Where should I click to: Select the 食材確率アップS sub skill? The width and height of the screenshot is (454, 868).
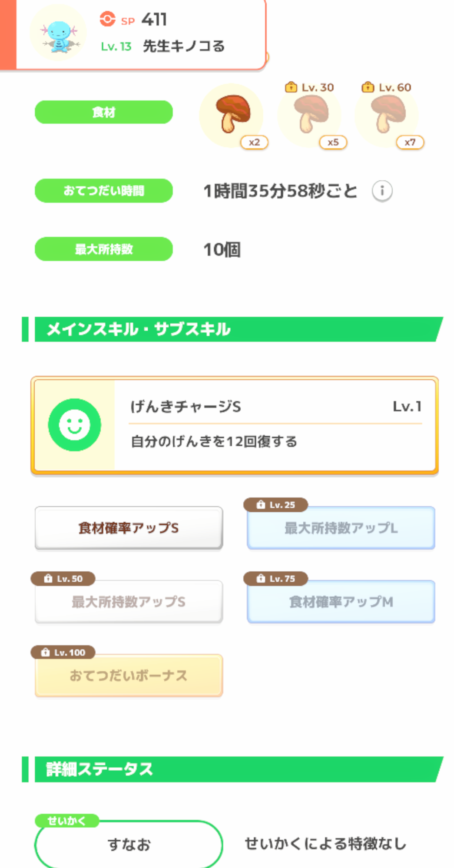(x=129, y=528)
